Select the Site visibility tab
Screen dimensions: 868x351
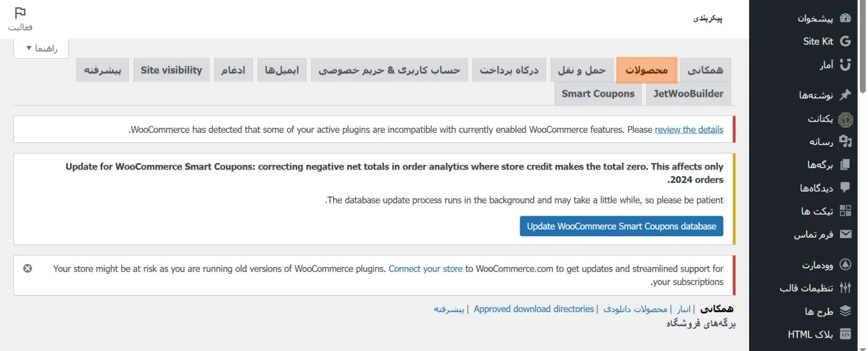[171, 70]
